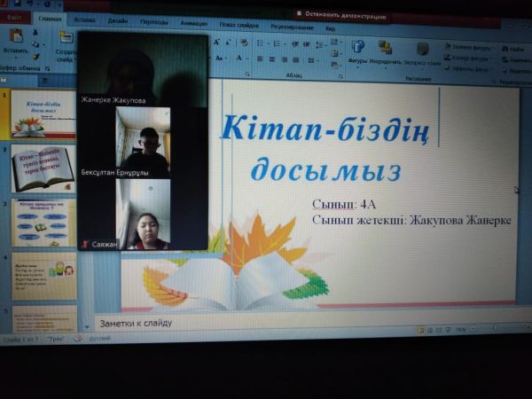Image resolution: width=532 pixels, height=399 pixels.
Task: Switch to the Дизайн (Design) tab
Action: coord(118,19)
